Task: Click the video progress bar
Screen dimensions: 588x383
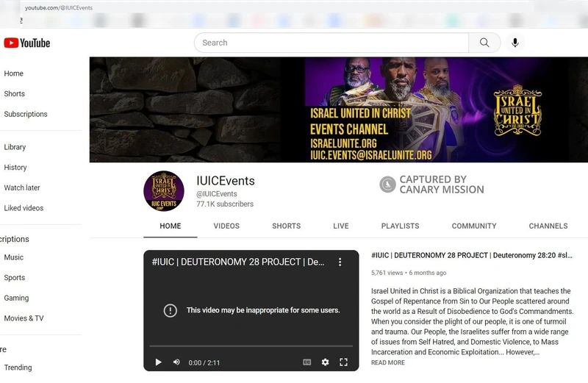Action: [251, 346]
